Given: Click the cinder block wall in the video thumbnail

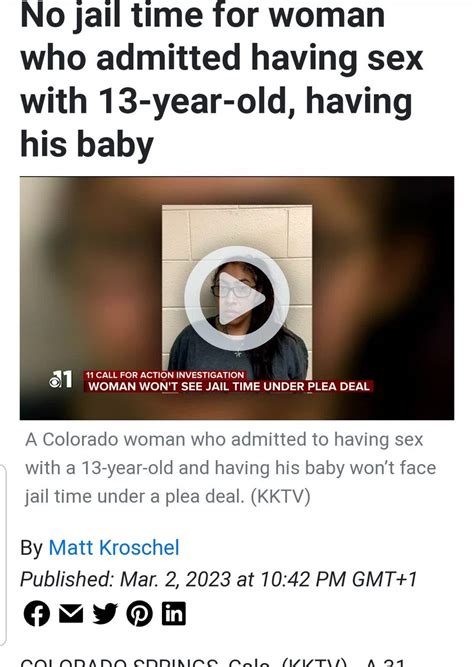Looking at the screenshot, I should 237,230.
